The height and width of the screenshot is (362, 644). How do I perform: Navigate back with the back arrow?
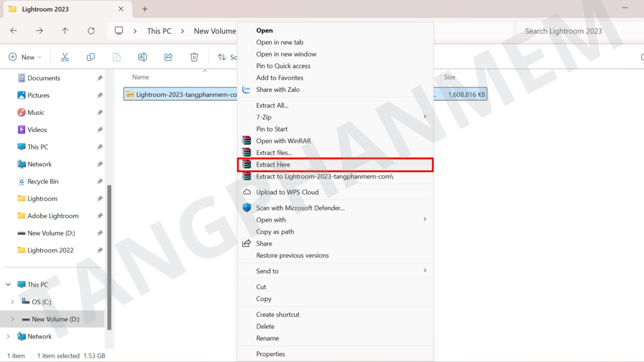click(14, 31)
